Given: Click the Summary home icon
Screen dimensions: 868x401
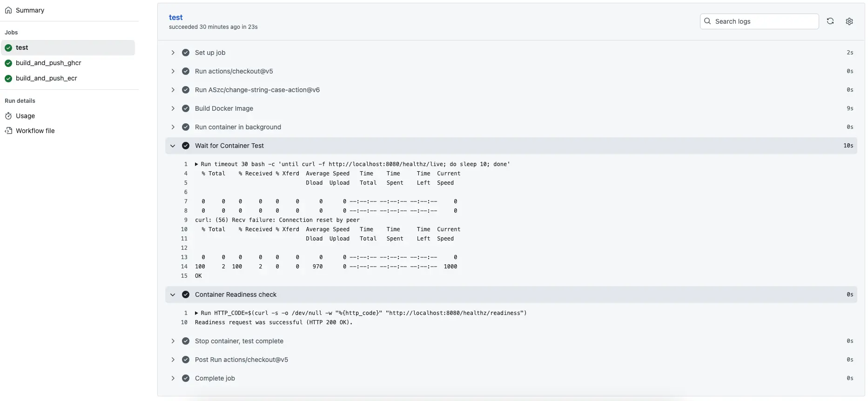Looking at the screenshot, I should coord(8,10).
